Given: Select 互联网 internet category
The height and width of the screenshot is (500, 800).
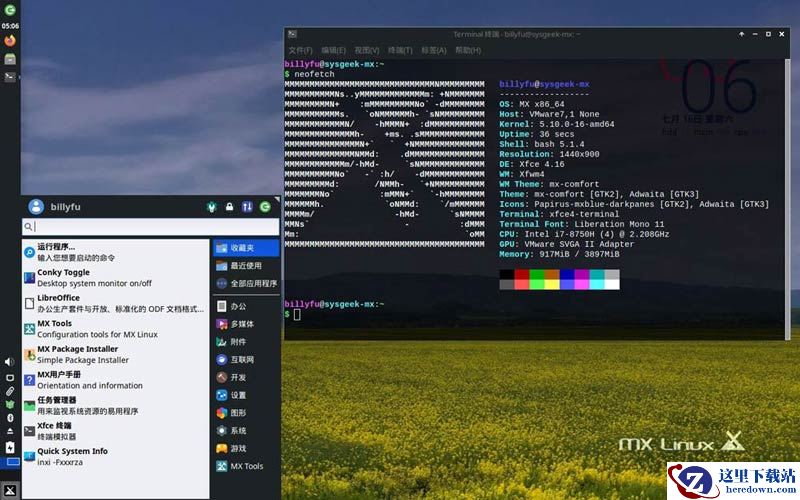Looking at the screenshot, I should pyautogui.click(x=246, y=360).
